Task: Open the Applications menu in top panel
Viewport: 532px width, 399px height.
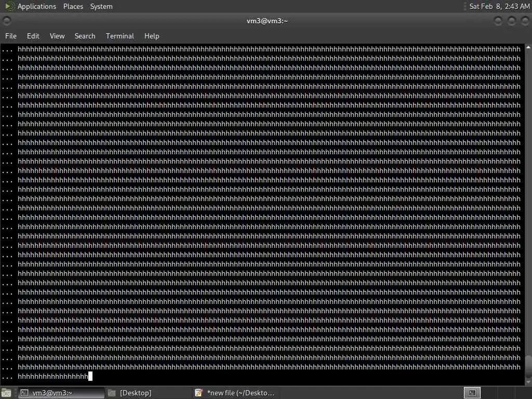Action: click(37, 6)
